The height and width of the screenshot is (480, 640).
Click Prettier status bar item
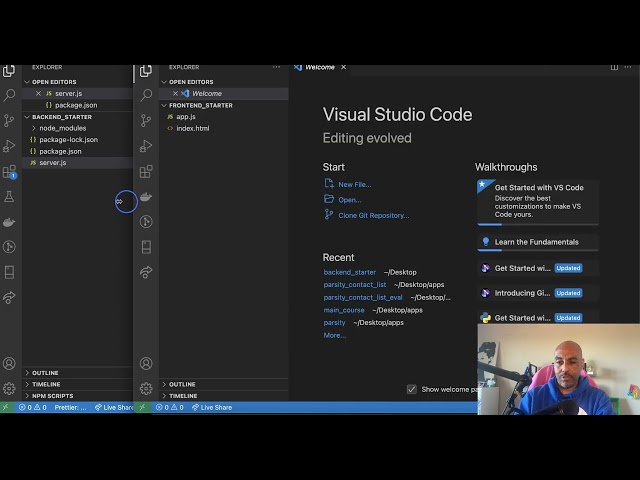[x=70, y=407]
